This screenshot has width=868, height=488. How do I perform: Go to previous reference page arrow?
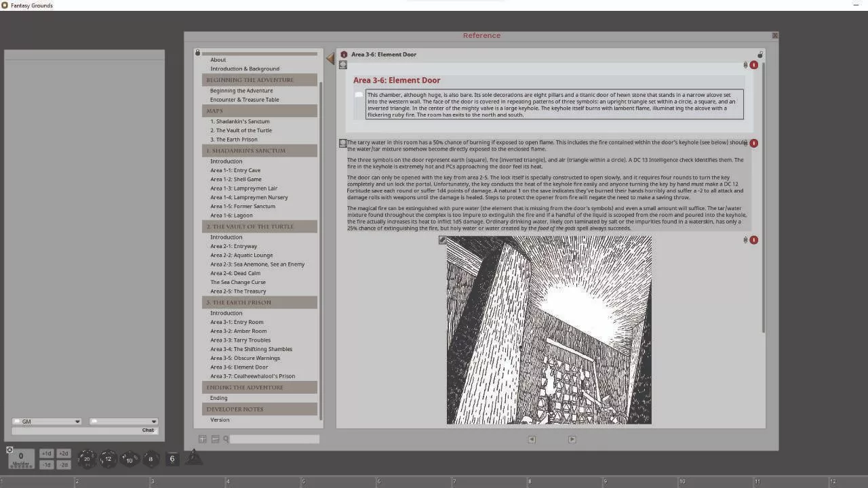click(x=532, y=439)
